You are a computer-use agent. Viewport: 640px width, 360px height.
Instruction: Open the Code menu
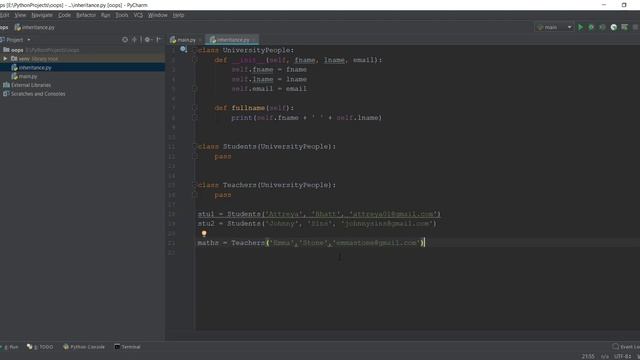point(64,15)
